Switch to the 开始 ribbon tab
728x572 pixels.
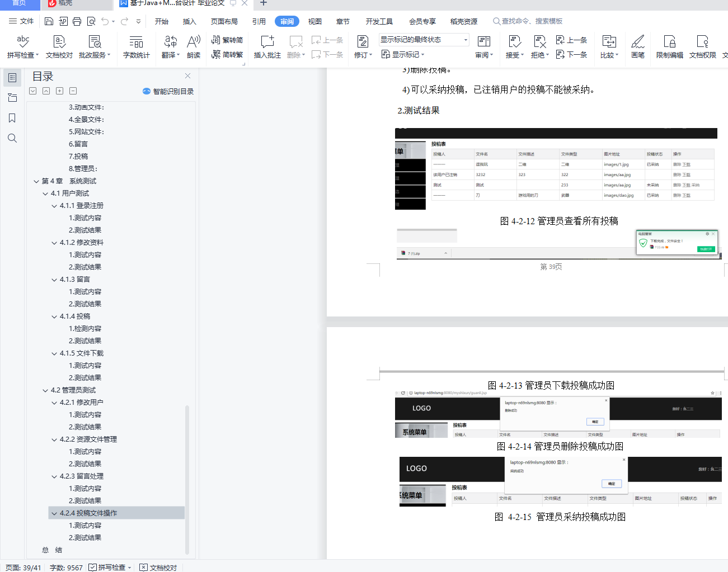point(162,21)
